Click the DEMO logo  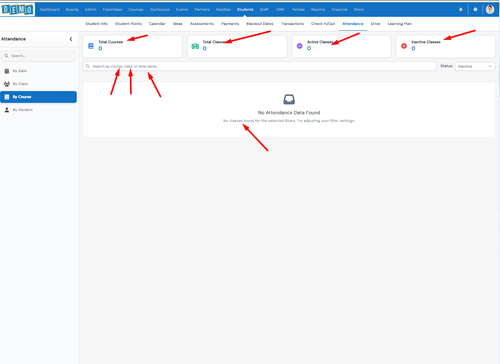(x=17, y=9)
